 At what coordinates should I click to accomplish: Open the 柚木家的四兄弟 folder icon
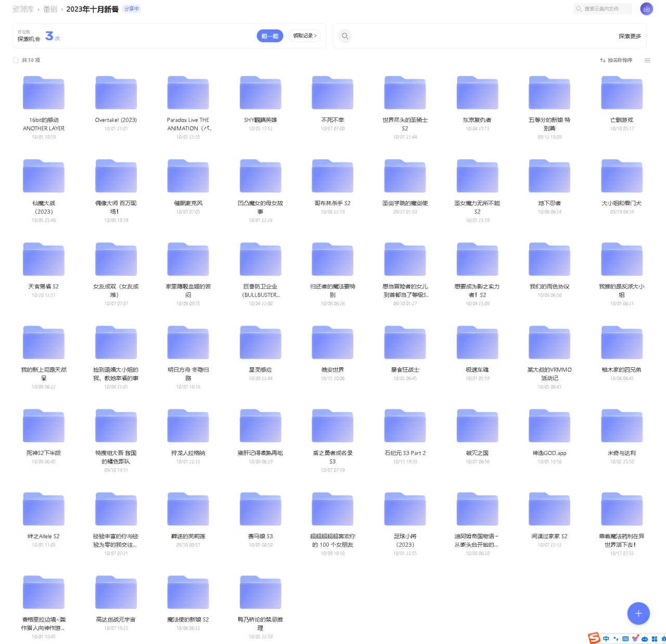(622, 342)
